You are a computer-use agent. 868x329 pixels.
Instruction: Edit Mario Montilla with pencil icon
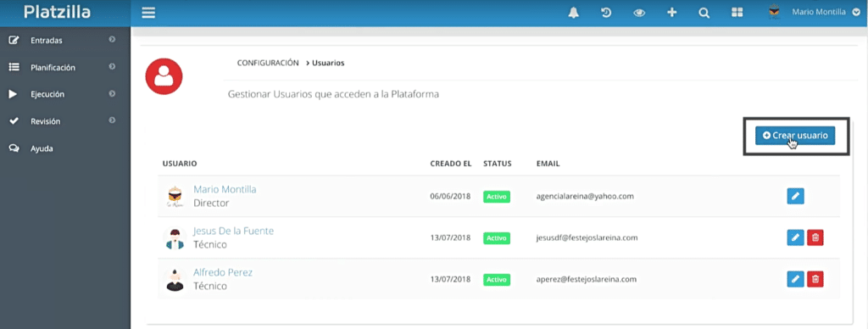[x=795, y=196]
